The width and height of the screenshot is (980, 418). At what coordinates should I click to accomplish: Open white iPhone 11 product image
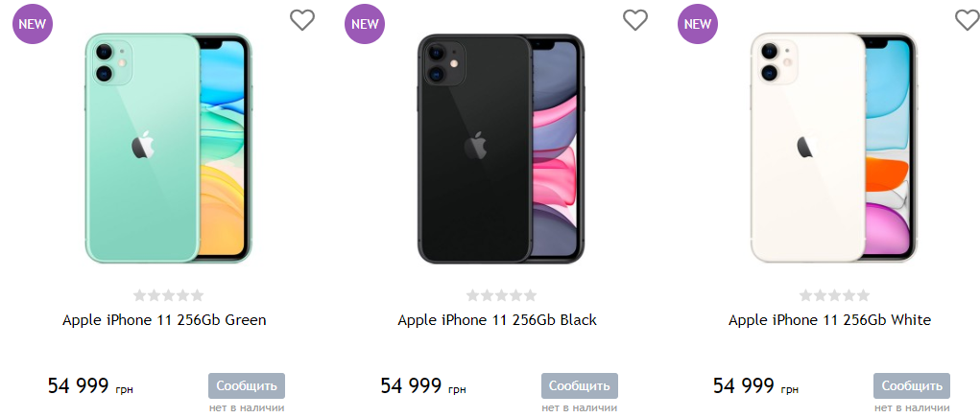tap(832, 148)
